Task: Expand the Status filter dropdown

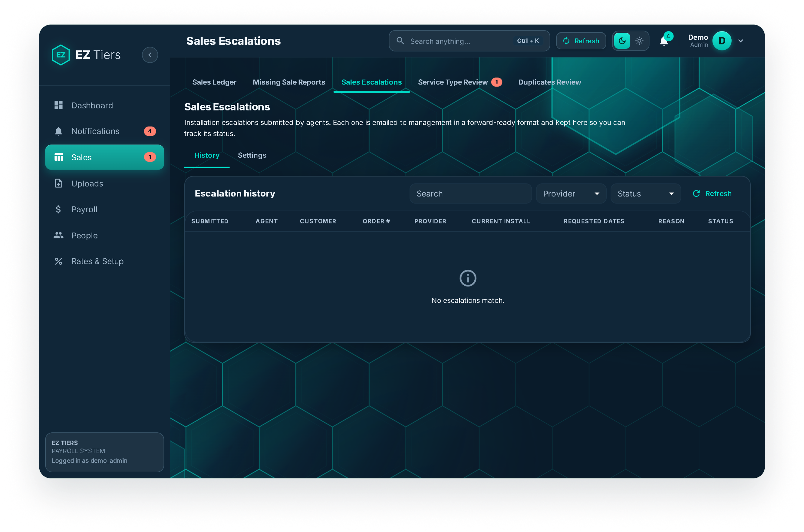Action: click(x=646, y=194)
